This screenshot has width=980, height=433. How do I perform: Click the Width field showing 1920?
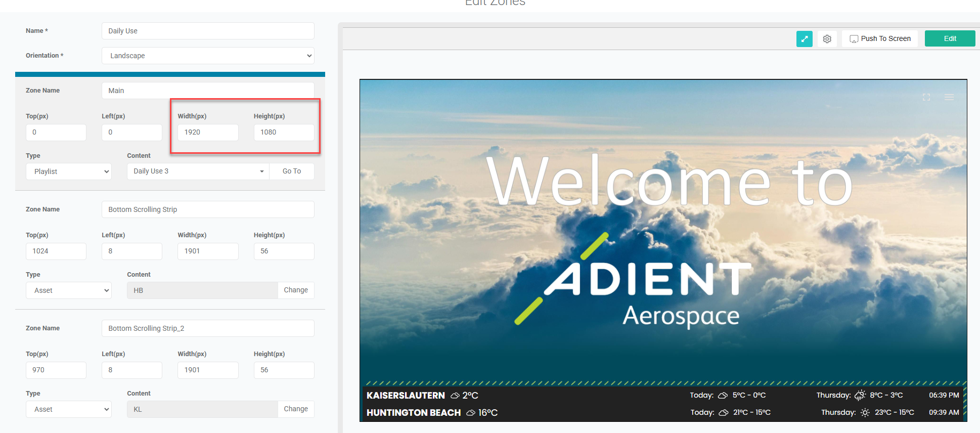208,132
